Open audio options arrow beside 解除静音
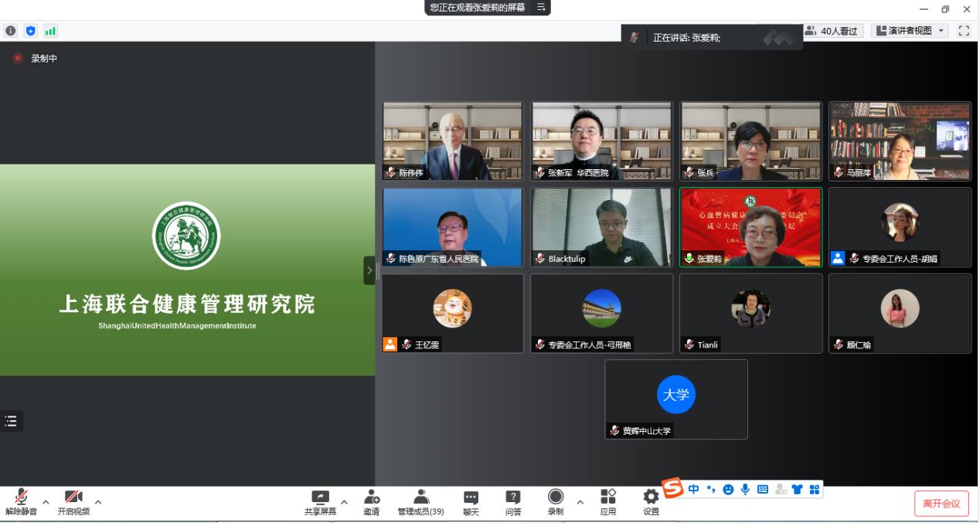Screen dimensions: 980x523 coord(46,503)
